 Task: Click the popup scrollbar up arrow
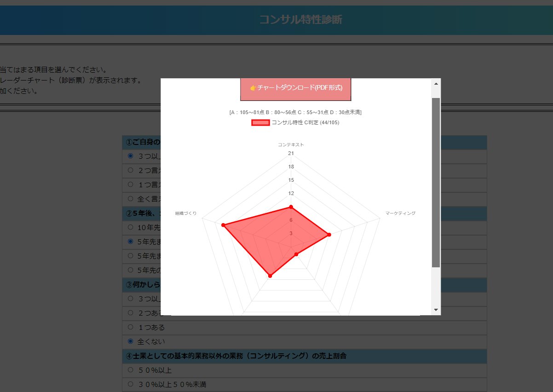436,84
